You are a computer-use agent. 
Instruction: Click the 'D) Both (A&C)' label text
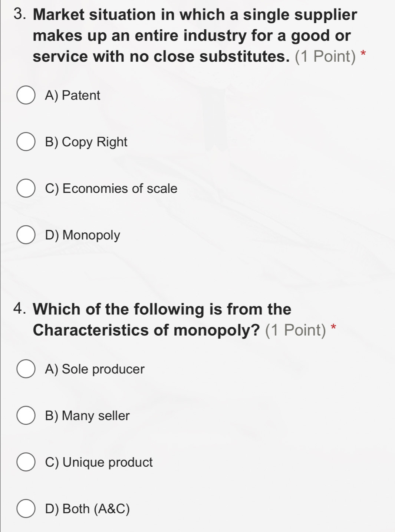[87, 509]
